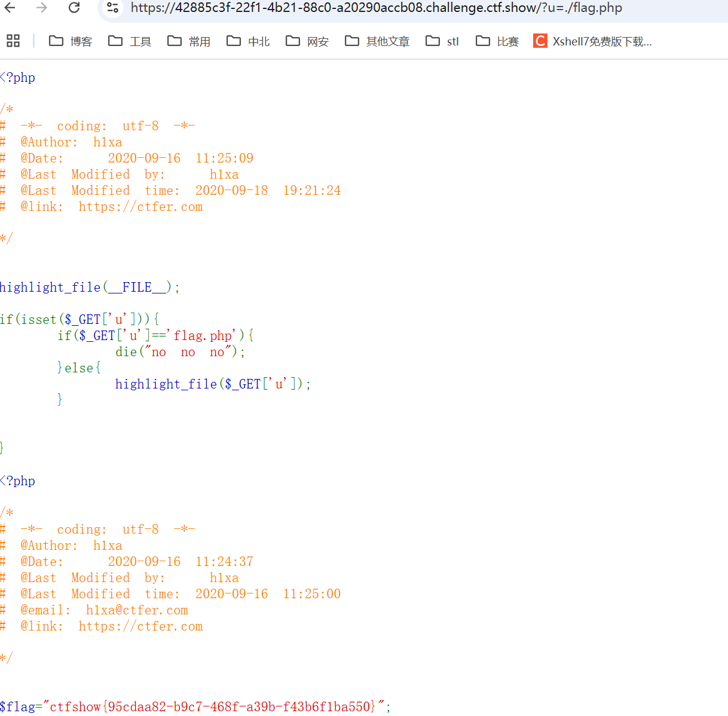
Task: Open site information icon in address bar
Action: tap(112, 8)
